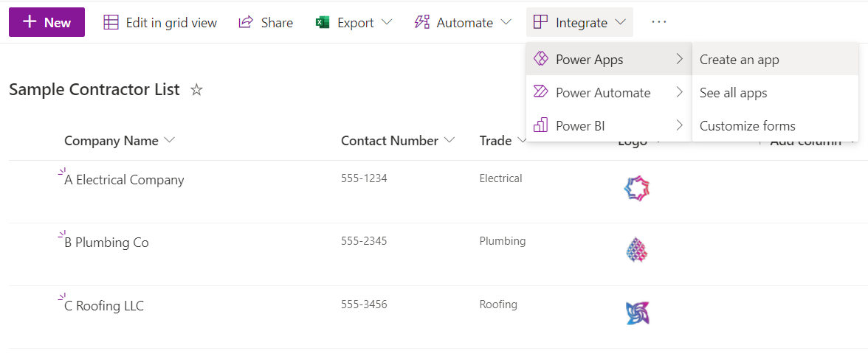The width and height of the screenshot is (868, 362).
Task: Click the Power Automate arrow icon
Action: (540, 91)
